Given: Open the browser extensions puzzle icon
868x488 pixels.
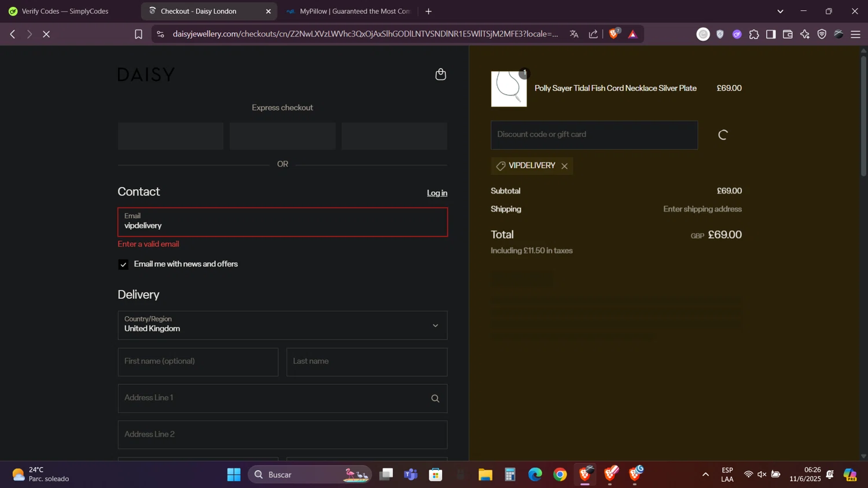Looking at the screenshot, I should (x=754, y=34).
